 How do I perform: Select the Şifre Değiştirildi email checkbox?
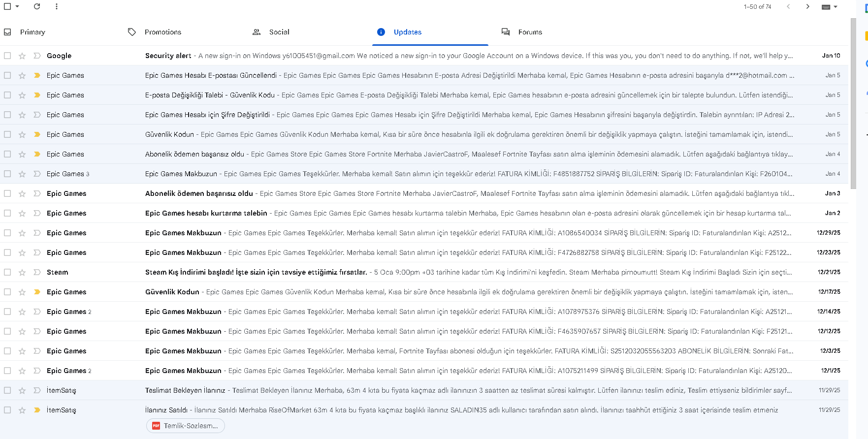click(7, 115)
